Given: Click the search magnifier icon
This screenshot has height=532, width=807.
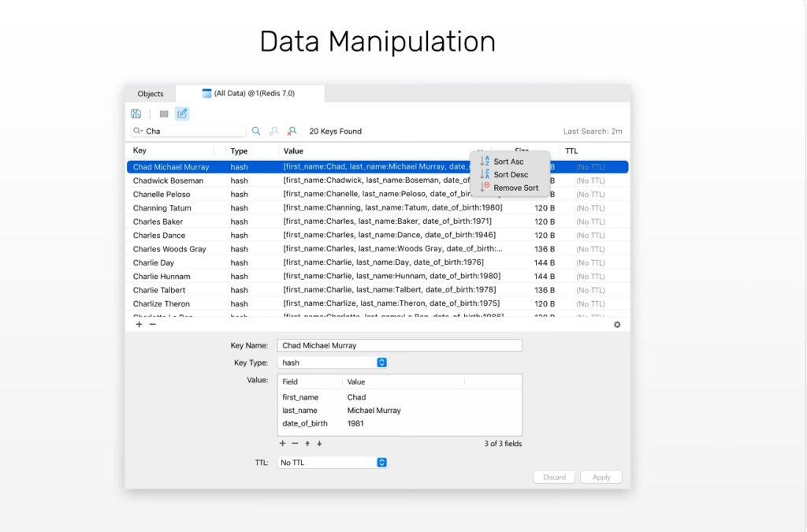Looking at the screenshot, I should tap(255, 131).
